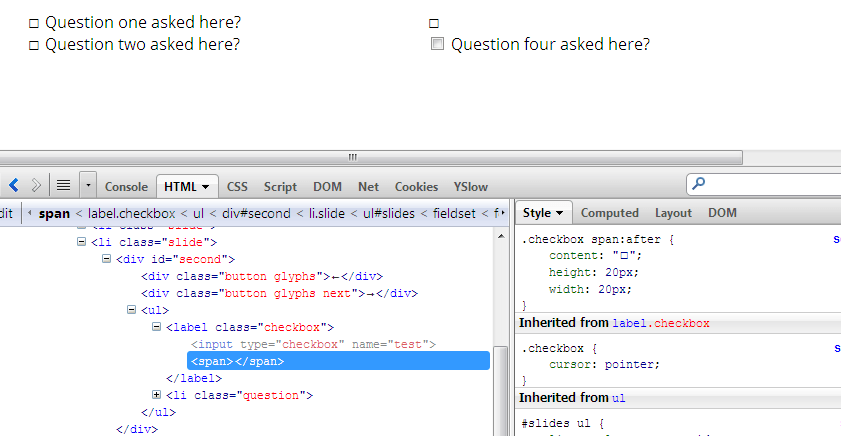
Task: Collapse the div id="second" node
Action: [107, 259]
